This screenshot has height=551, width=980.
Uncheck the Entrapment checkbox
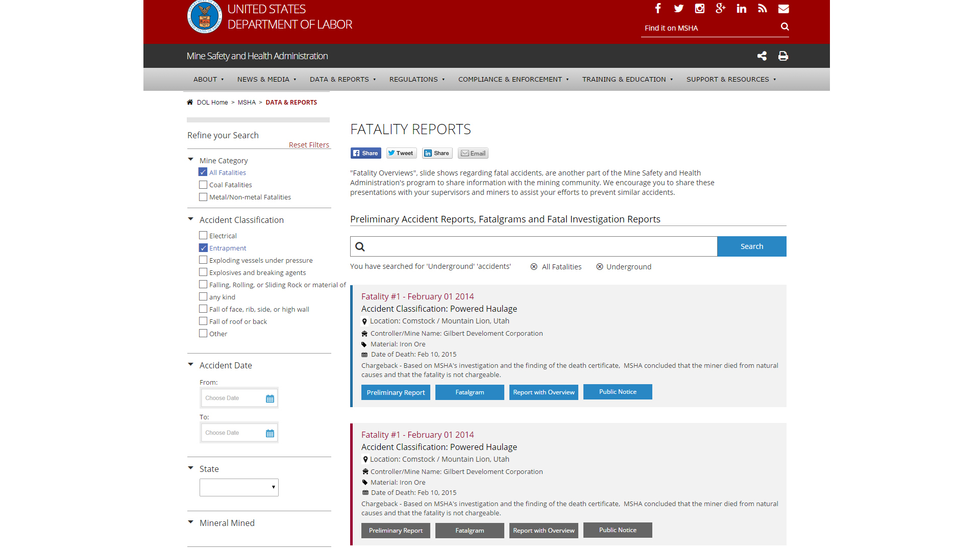coord(203,248)
